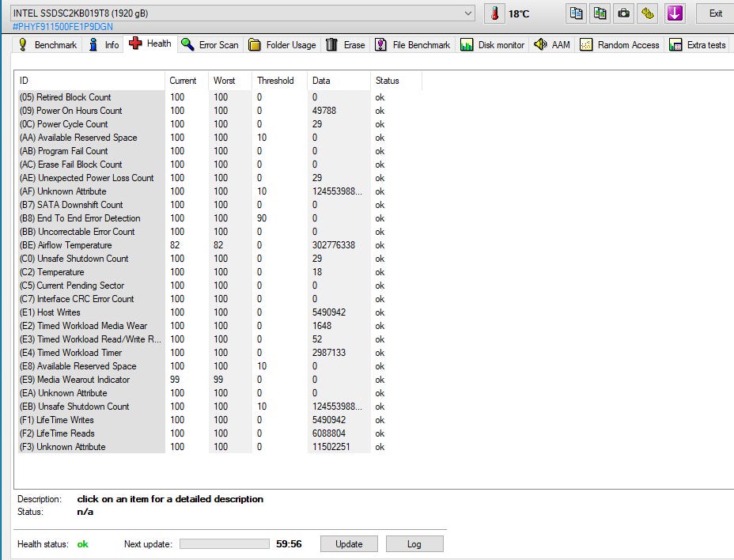Open the Disk monitor tab
This screenshot has height=560, width=734.
(x=492, y=45)
